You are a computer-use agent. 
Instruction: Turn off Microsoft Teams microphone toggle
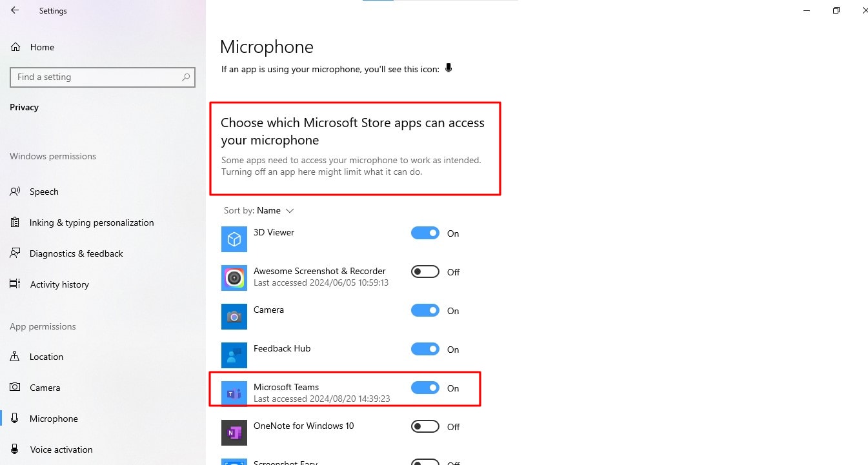(425, 388)
